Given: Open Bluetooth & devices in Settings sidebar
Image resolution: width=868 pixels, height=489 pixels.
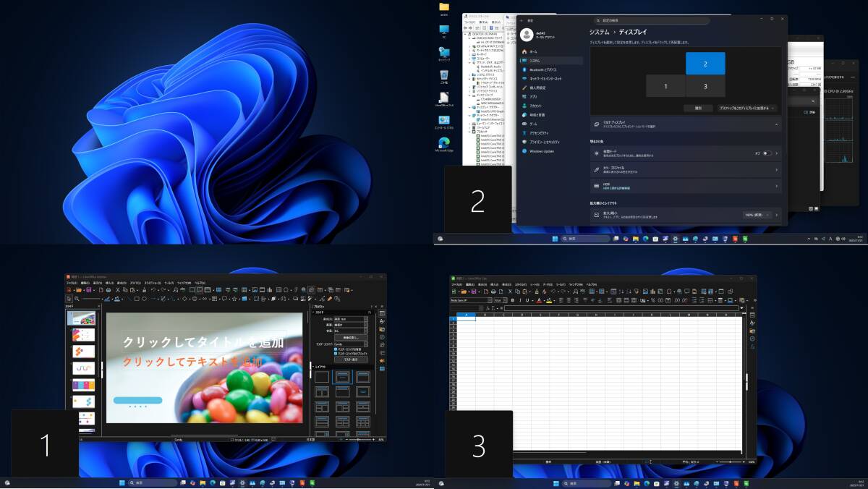Looking at the screenshot, I should tap(543, 69).
